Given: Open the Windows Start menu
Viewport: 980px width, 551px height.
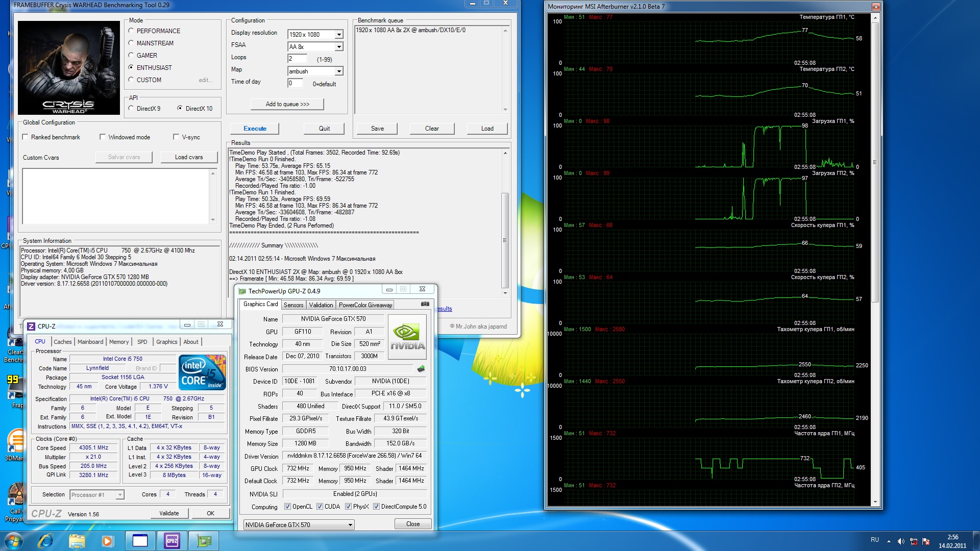Looking at the screenshot, I should [x=13, y=541].
